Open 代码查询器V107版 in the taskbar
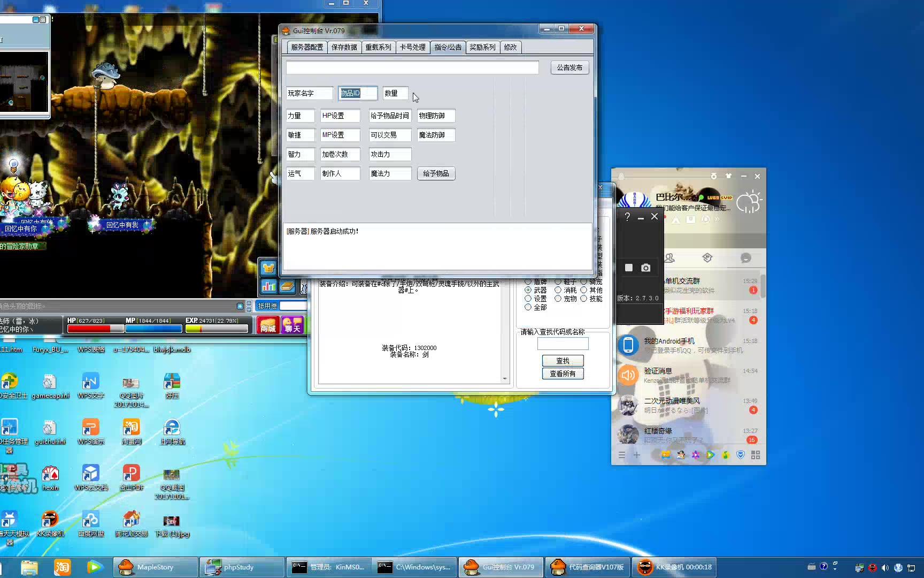Image resolution: width=924 pixels, height=578 pixels. [x=588, y=567]
